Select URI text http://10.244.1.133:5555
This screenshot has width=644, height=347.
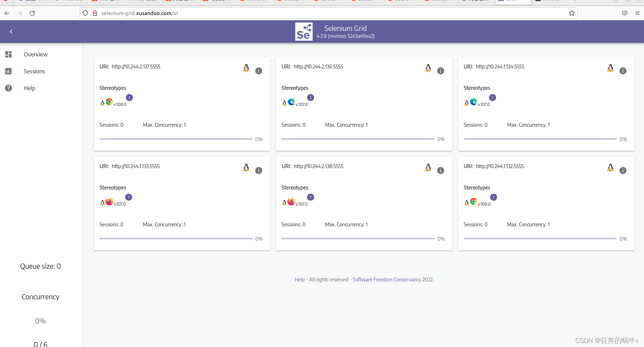pos(136,166)
